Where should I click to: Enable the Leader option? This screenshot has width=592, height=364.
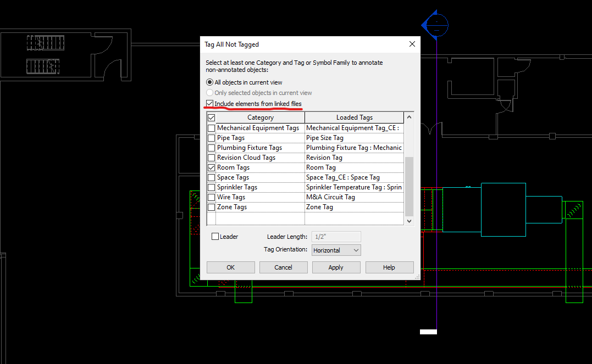(215, 236)
